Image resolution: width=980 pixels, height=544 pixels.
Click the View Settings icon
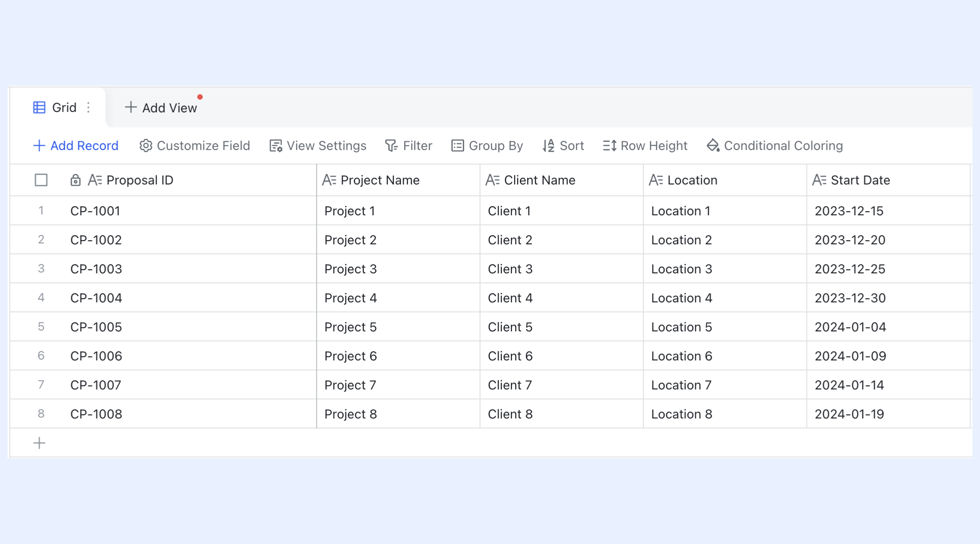tap(276, 146)
